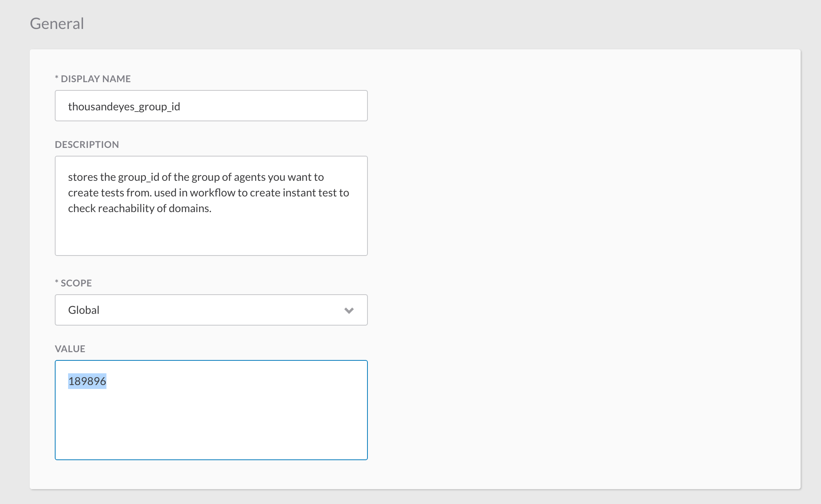
Task: Click the 'DESCRIPTION' field label
Action: pos(87,144)
